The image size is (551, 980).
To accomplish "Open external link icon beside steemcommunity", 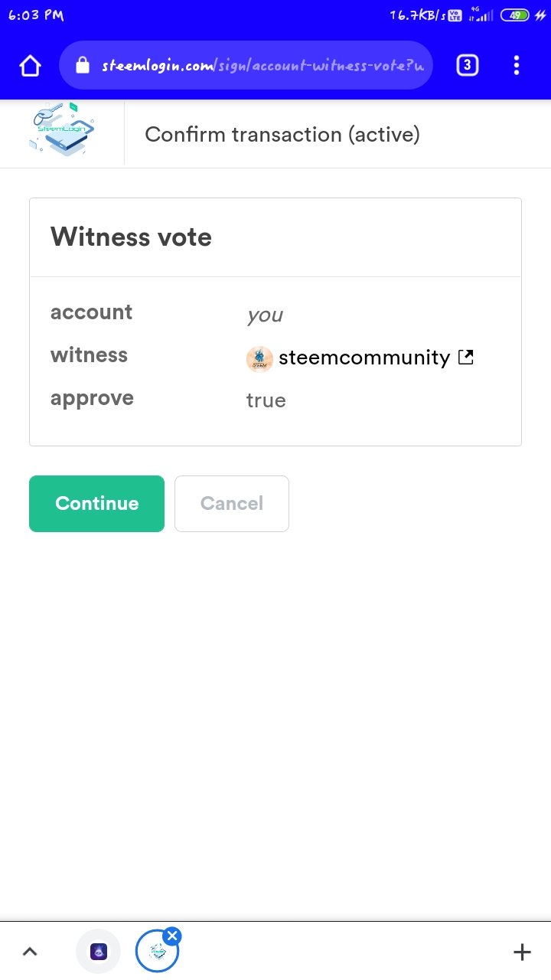I will tap(465, 357).
